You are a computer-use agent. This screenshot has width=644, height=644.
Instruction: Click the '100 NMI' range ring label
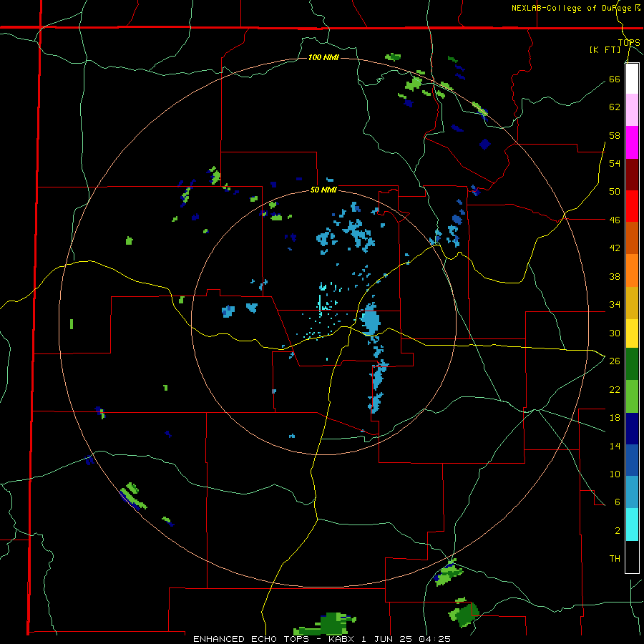[323, 57]
